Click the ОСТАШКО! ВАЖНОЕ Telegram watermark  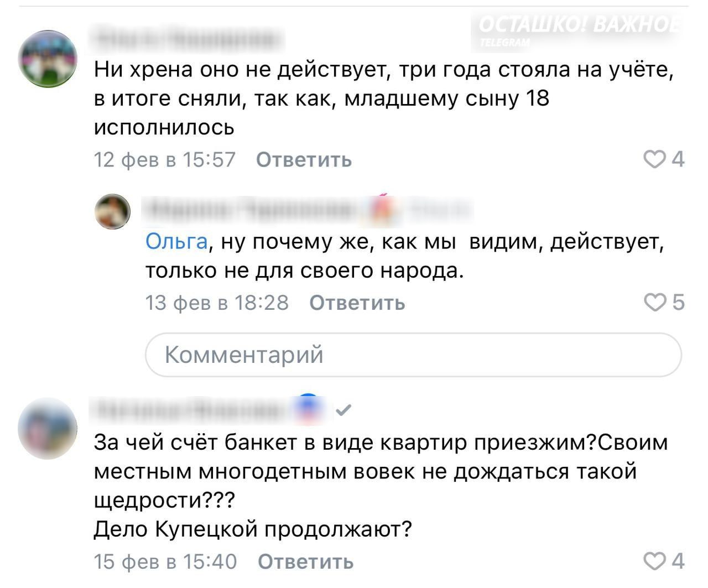(x=578, y=29)
